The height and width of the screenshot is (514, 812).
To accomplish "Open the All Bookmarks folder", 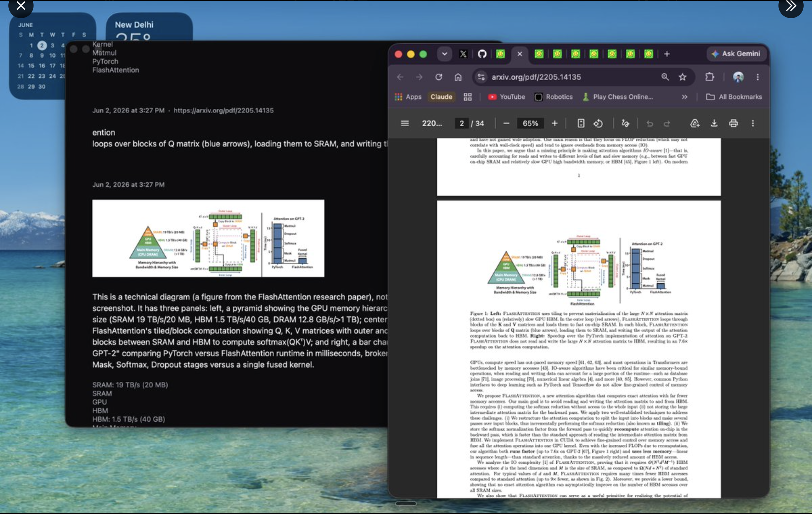I will (734, 97).
